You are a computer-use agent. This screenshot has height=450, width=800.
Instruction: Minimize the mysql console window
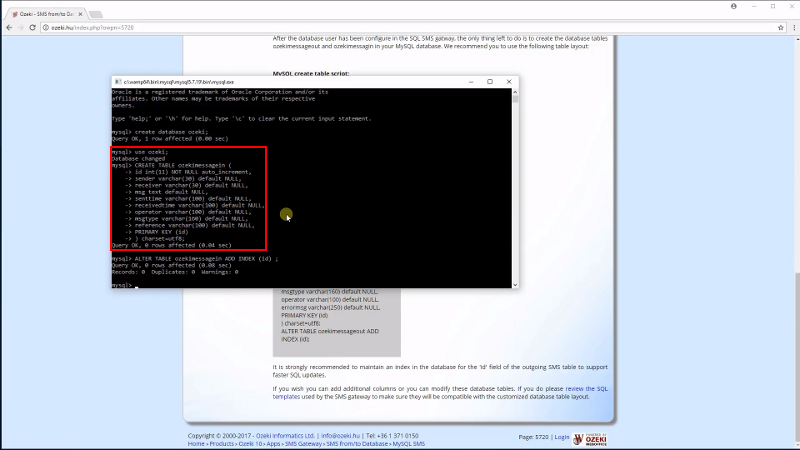pos(471,82)
